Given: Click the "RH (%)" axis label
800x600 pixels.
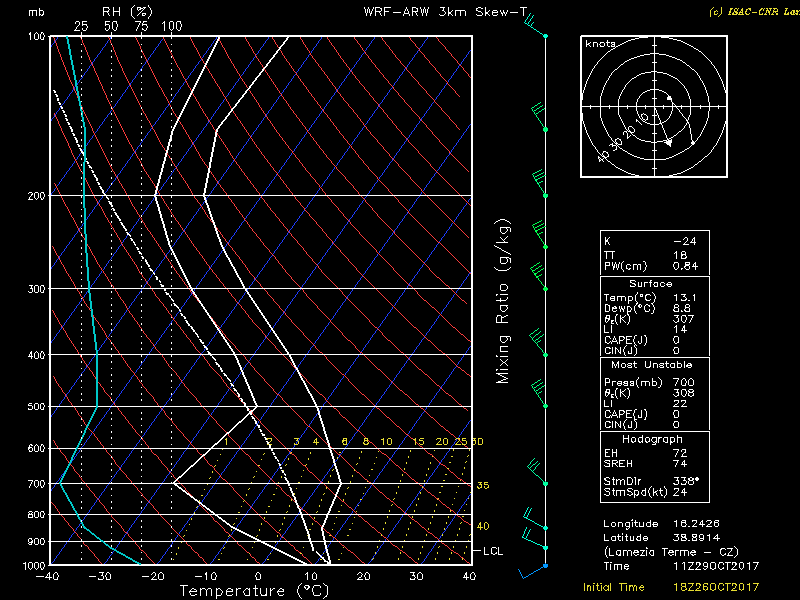Looking at the screenshot, I should tap(127, 12).
